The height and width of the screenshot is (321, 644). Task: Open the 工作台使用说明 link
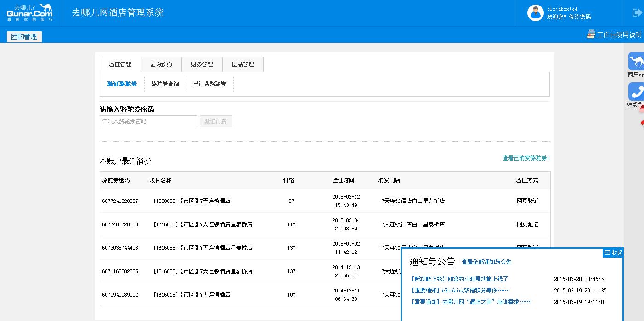[x=619, y=34]
